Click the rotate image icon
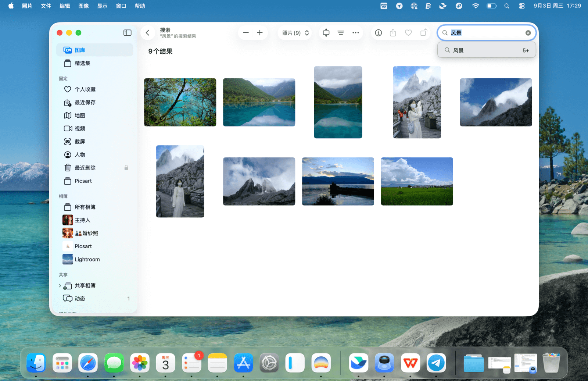The image size is (588, 381). coord(423,33)
